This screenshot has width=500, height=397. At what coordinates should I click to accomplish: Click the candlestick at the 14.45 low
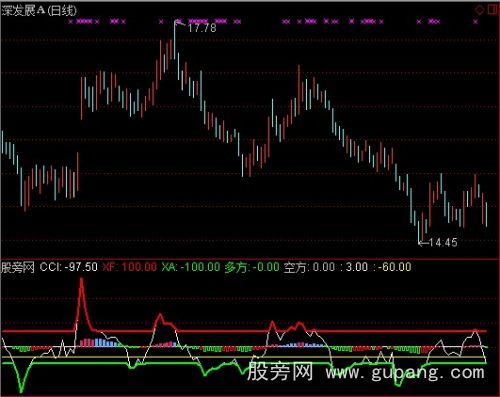[419, 232]
